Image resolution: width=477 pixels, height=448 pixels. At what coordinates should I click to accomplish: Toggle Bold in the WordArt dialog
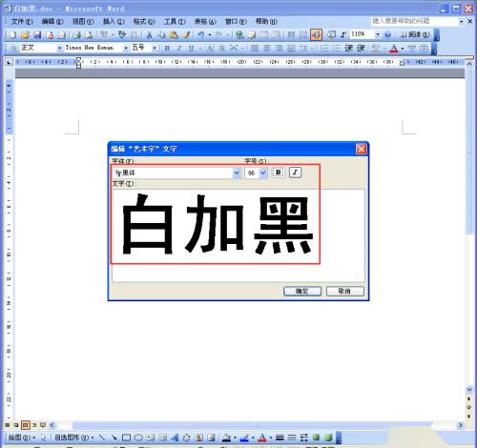point(278,173)
